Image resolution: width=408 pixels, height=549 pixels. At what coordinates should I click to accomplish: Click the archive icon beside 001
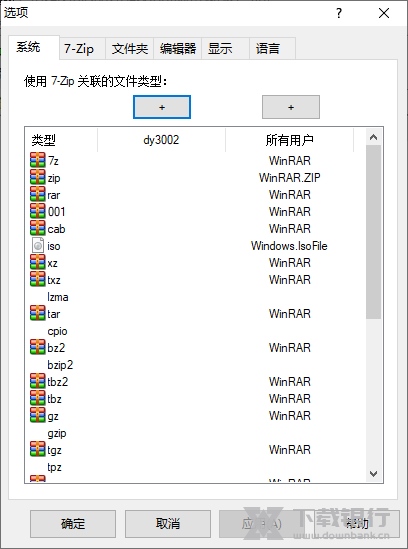coord(37,211)
